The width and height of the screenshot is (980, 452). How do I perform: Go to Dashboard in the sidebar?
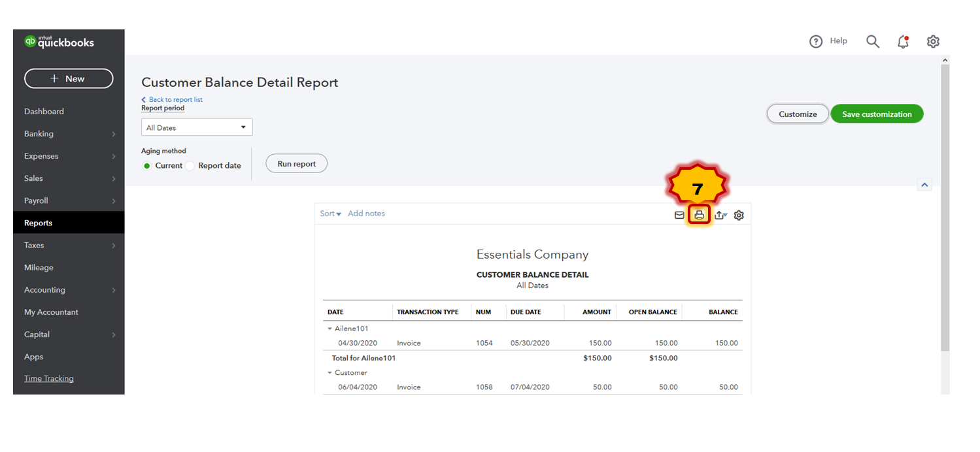point(44,112)
